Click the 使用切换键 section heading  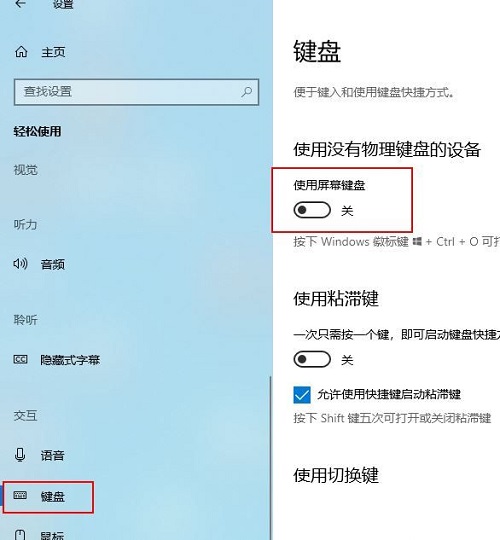tap(336, 475)
